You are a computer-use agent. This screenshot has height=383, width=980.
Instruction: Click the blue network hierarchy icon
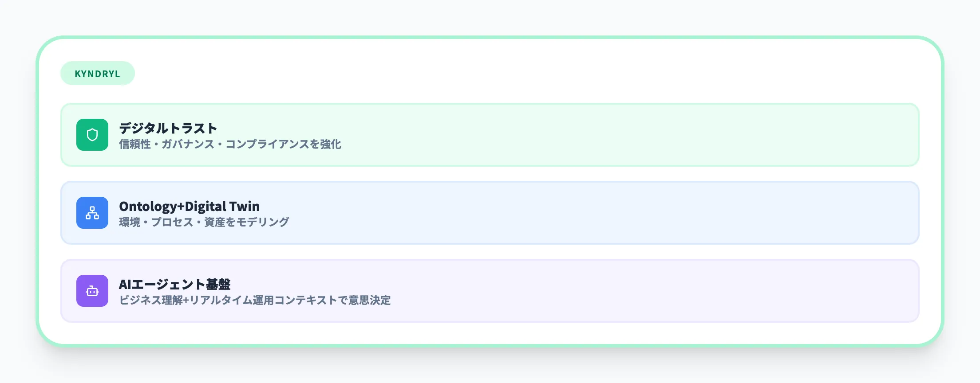pos(92,213)
